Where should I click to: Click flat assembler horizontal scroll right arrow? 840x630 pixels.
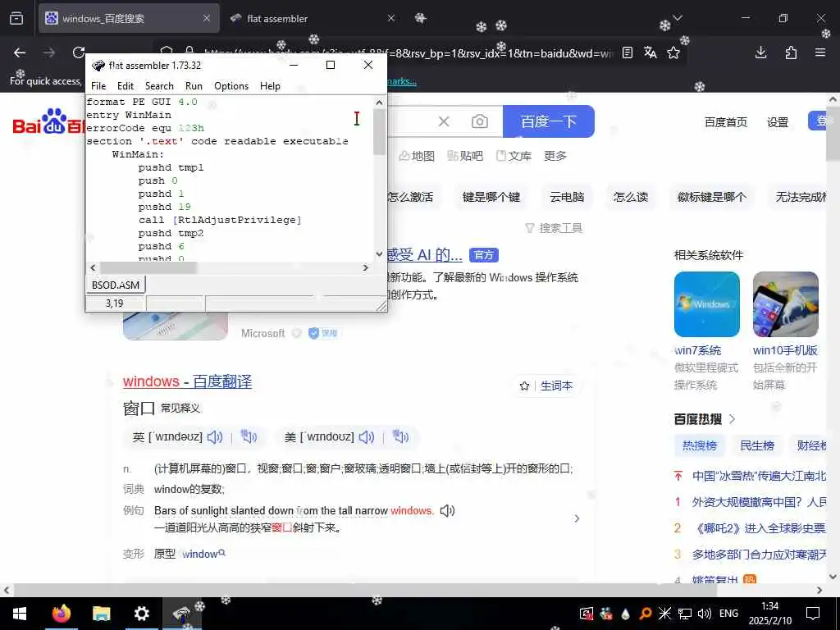[366, 267]
